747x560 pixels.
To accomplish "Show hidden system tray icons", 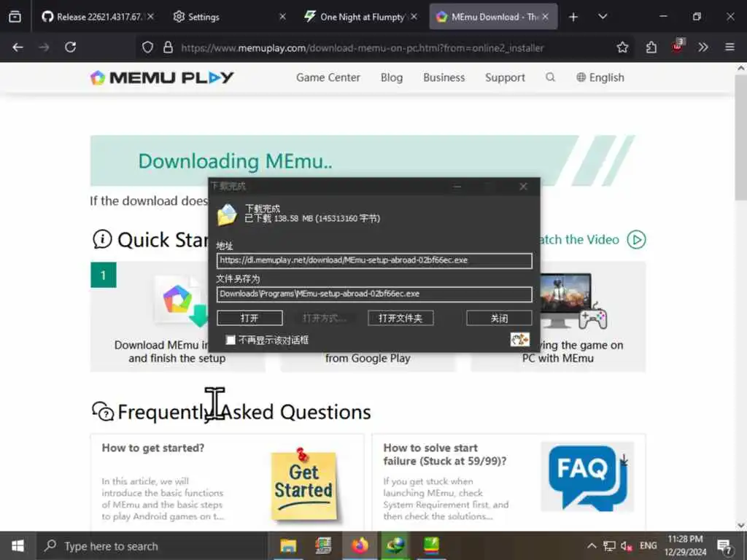I will [592, 546].
